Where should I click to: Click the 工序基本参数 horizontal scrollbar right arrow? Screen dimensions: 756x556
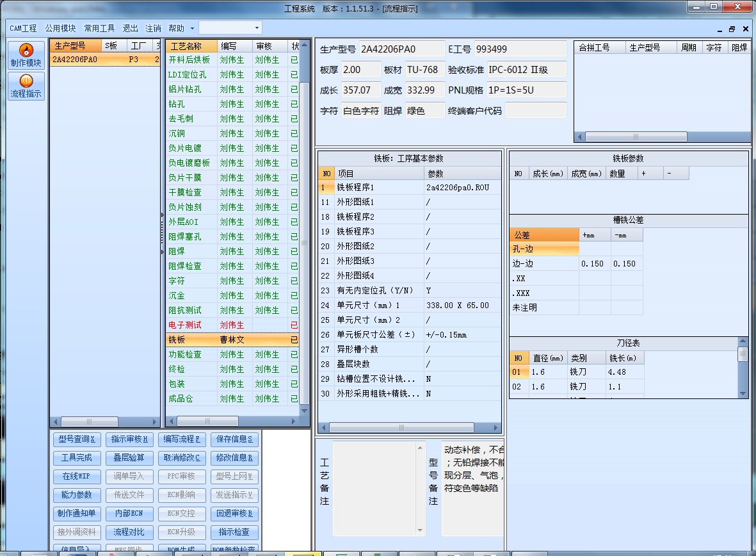495,428
